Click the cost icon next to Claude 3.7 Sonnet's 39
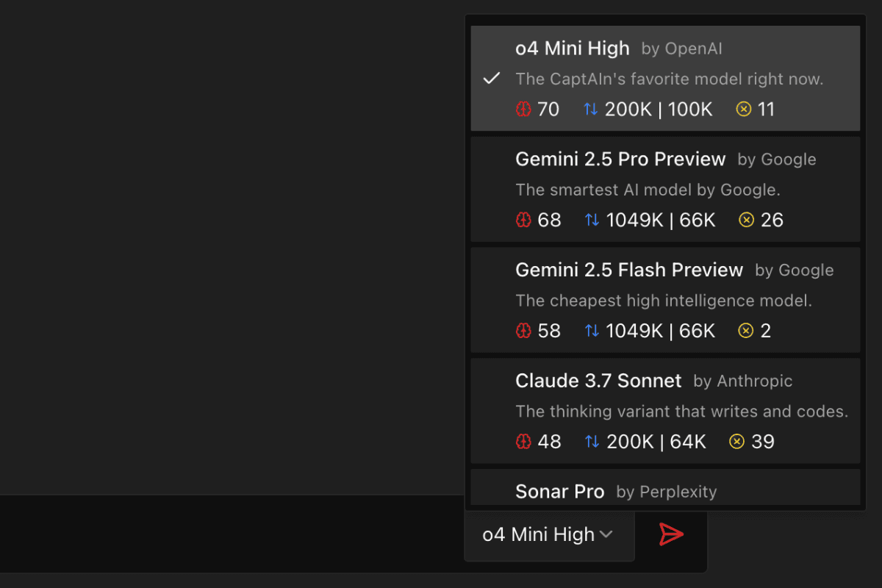The image size is (882, 588). 737,442
